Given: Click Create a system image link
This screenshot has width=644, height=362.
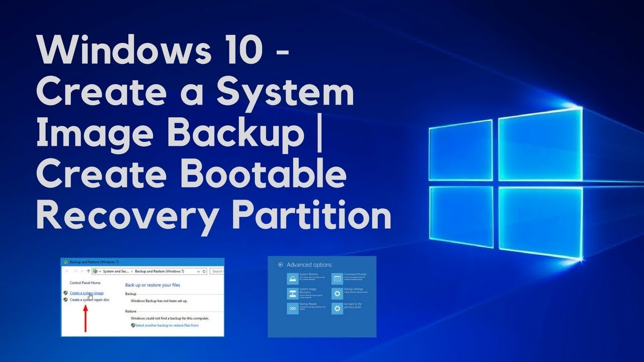Looking at the screenshot, I should (87, 293).
